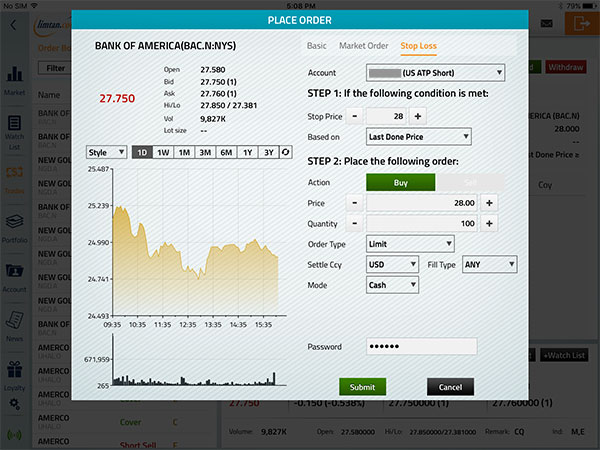Click the price chart area

coord(199,242)
